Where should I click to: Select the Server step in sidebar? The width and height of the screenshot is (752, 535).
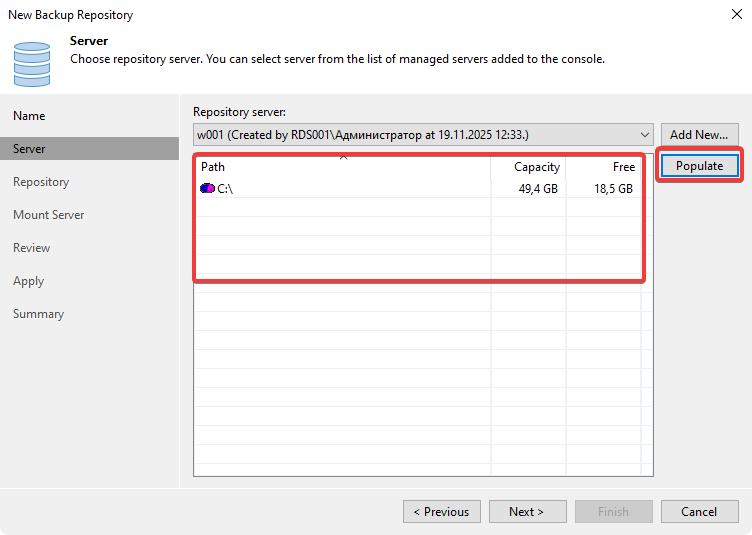click(29, 149)
